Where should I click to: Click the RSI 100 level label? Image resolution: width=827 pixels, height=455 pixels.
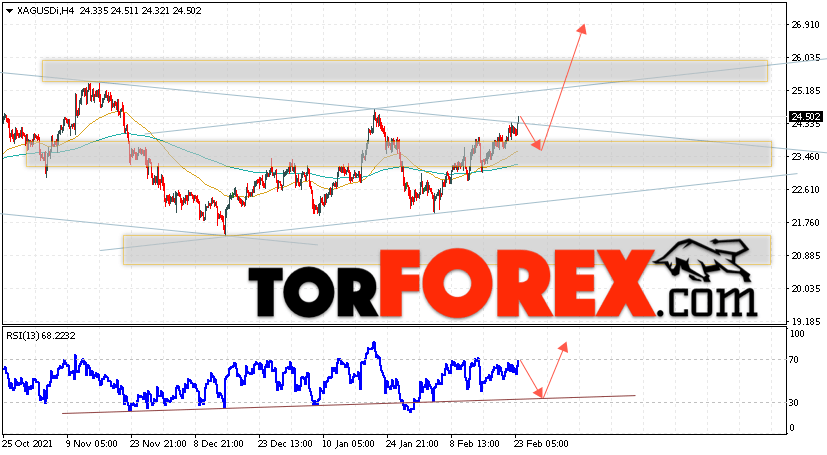click(x=796, y=334)
